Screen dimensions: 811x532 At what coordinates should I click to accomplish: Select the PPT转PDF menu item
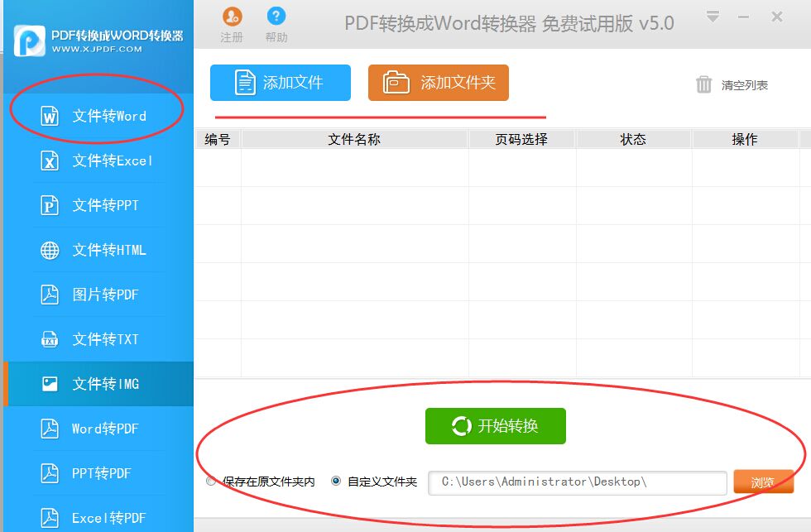click(x=98, y=473)
